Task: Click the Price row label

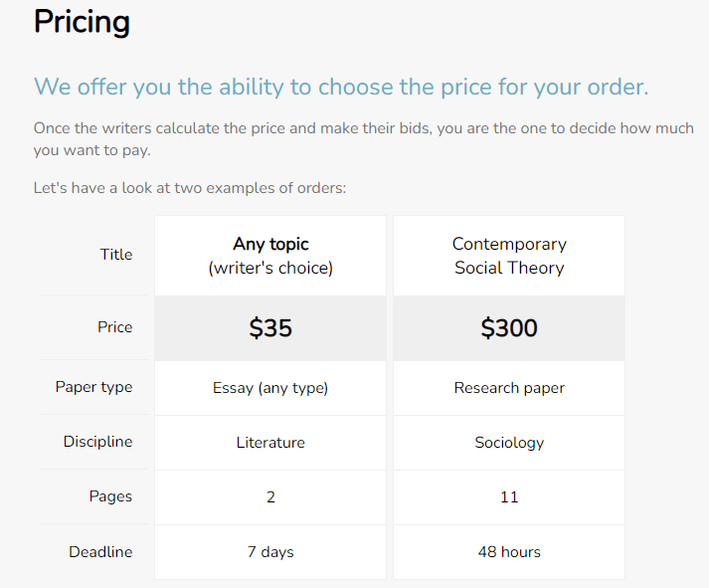Action: tap(114, 327)
